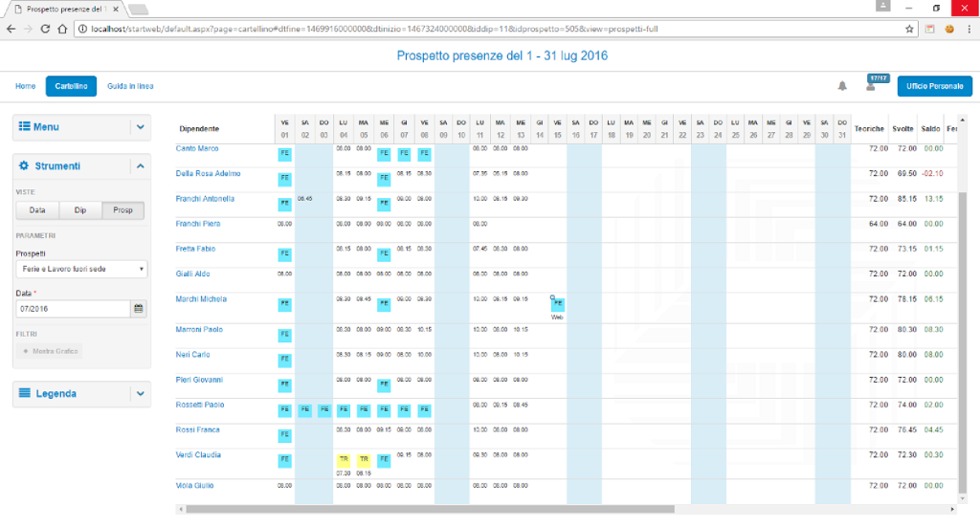Bookmark the page with the star icon
980x526 pixels.
(909, 29)
